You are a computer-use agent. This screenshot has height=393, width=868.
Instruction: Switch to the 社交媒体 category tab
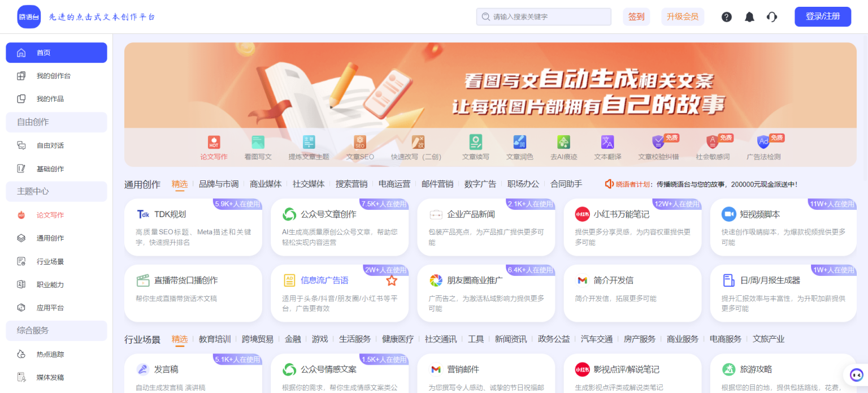309,184
